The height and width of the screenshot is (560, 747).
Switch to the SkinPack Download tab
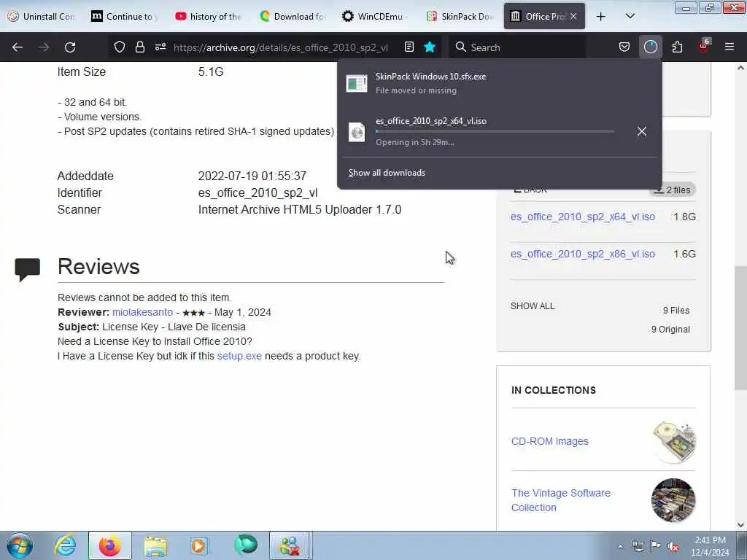coord(460,16)
